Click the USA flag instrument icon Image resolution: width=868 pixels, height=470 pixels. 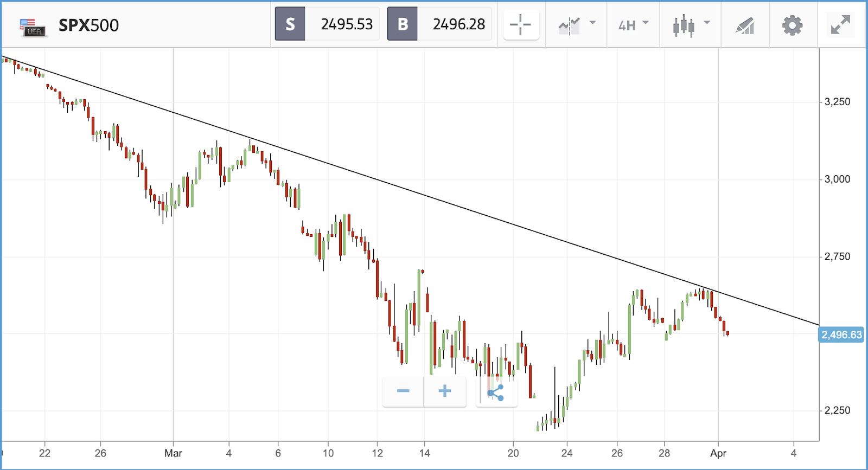[x=34, y=27]
